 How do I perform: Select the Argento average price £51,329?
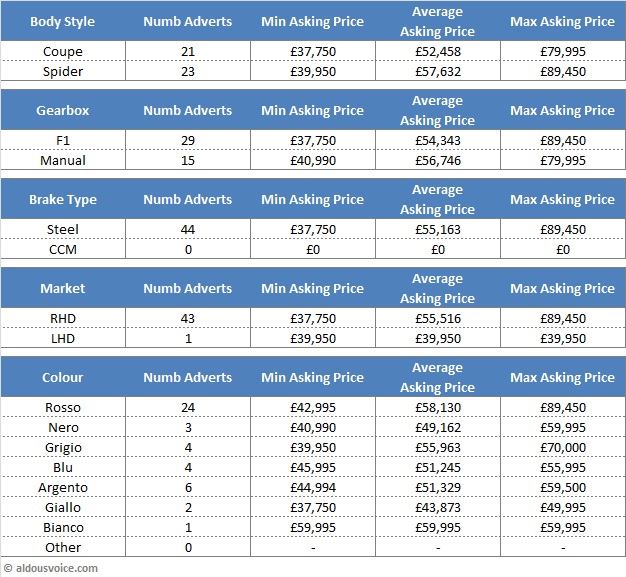(x=437, y=487)
